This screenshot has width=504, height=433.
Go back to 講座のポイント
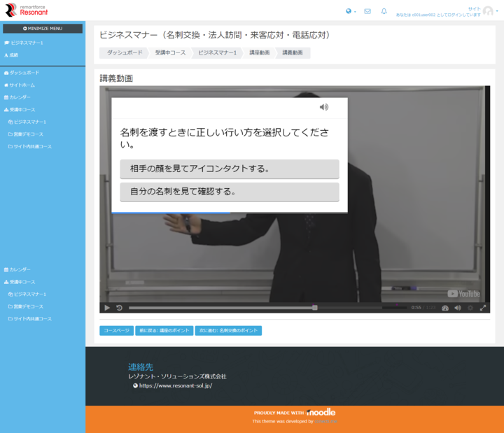point(164,331)
